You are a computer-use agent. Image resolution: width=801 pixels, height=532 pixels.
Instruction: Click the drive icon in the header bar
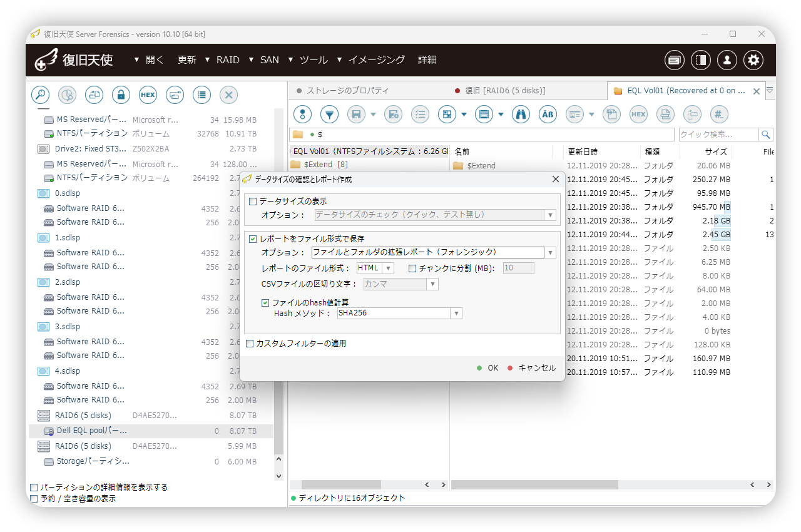[674, 60]
